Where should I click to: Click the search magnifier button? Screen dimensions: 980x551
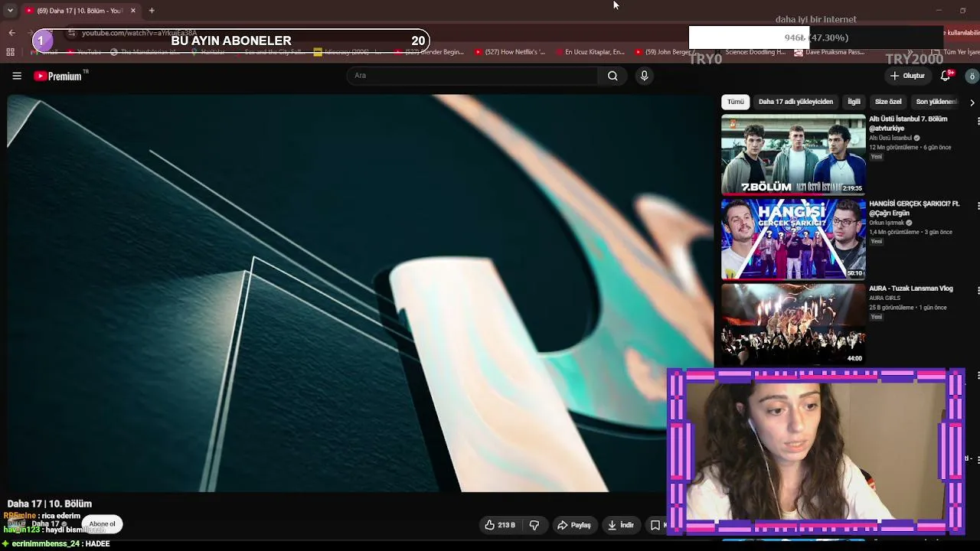click(612, 76)
